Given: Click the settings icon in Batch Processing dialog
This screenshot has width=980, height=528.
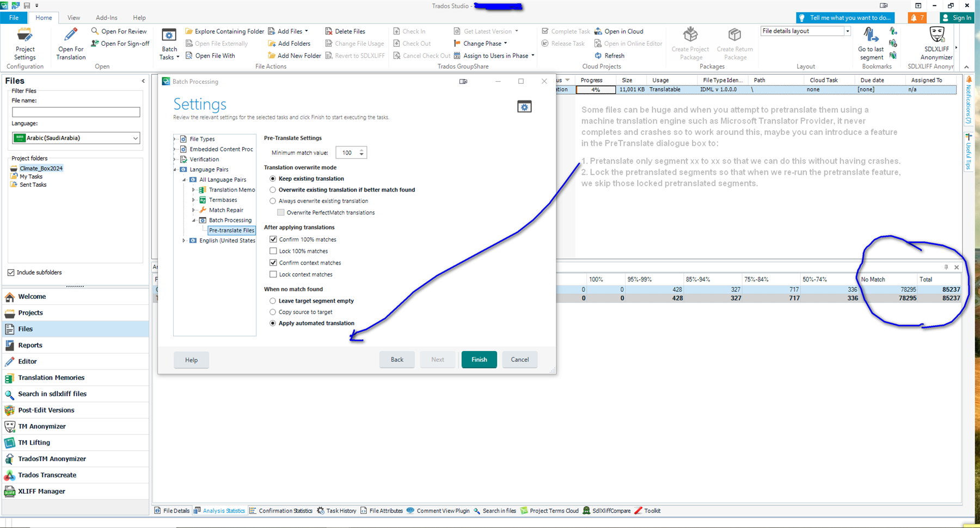Looking at the screenshot, I should pyautogui.click(x=524, y=107).
